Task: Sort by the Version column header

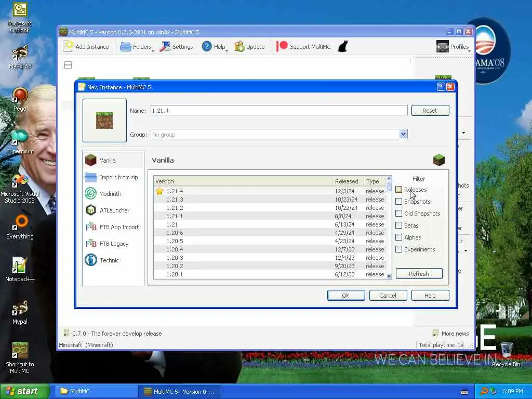Action: tap(243, 181)
